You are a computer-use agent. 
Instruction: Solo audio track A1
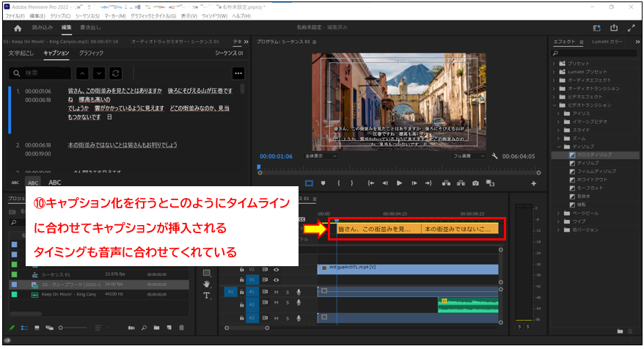288,292
